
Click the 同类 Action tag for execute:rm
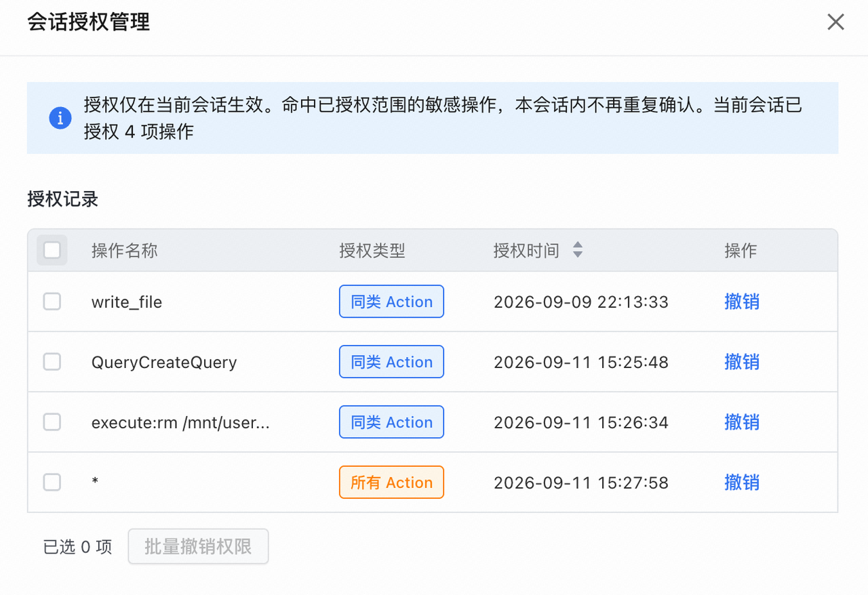[x=391, y=422]
